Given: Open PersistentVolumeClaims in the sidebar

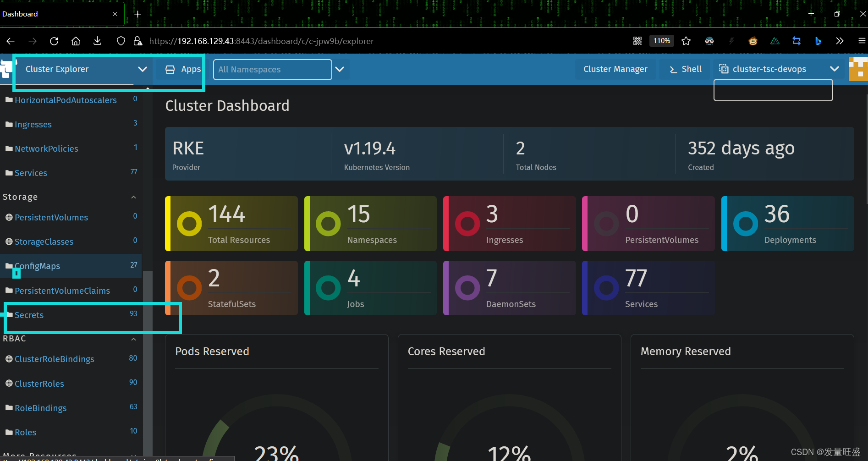Looking at the screenshot, I should coord(62,291).
